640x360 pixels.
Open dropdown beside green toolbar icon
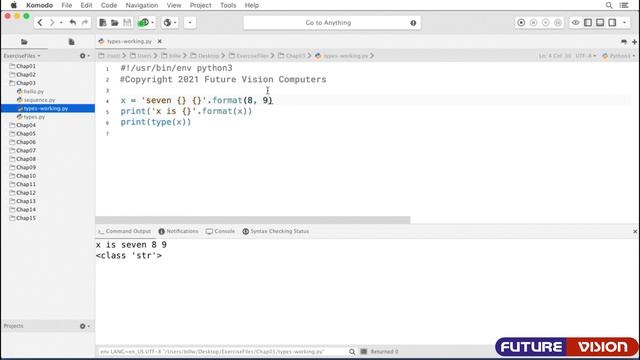click(x=153, y=22)
